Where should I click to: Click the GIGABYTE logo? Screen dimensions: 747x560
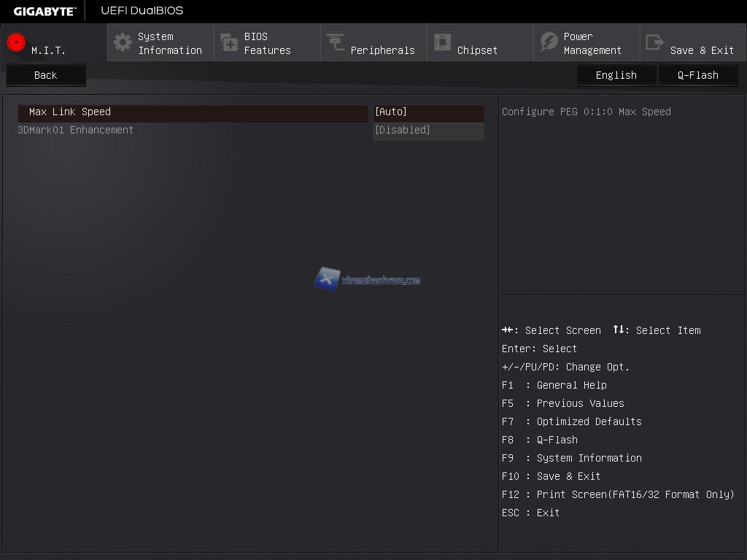point(44,11)
